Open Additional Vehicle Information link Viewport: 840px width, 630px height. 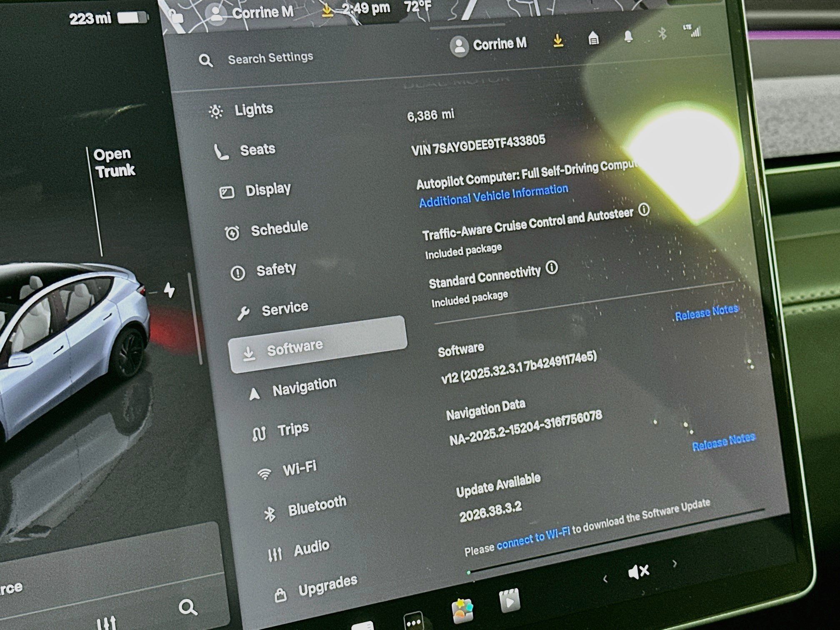[494, 195]
